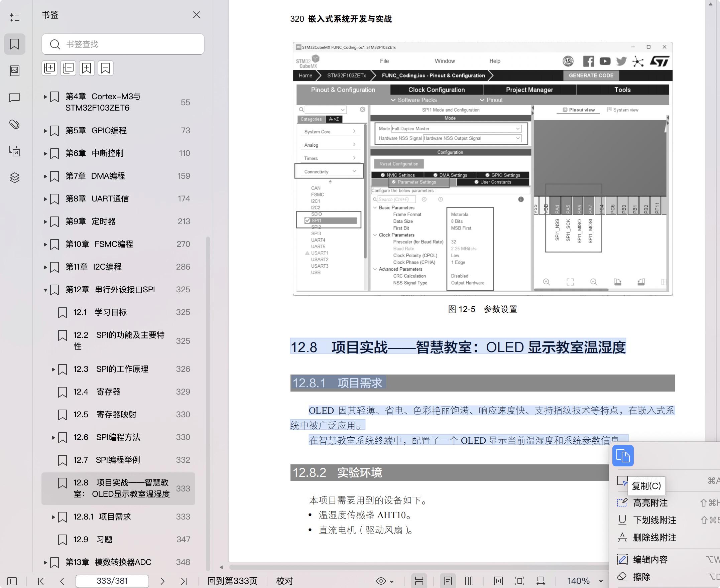Screen dimensions: 720x588
Task: Toggle the sidebar panel icon in status bar
Action: click(12, 581)
